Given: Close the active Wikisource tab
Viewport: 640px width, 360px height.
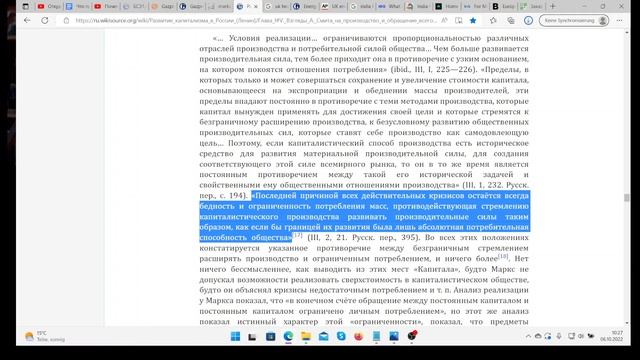Looking at the screenshot, I should pyautogui.click(x=256, y=7).
